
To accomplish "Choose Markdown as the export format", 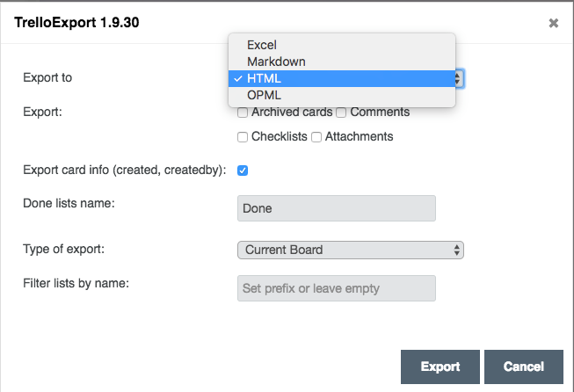I will (x=276, y=62).
